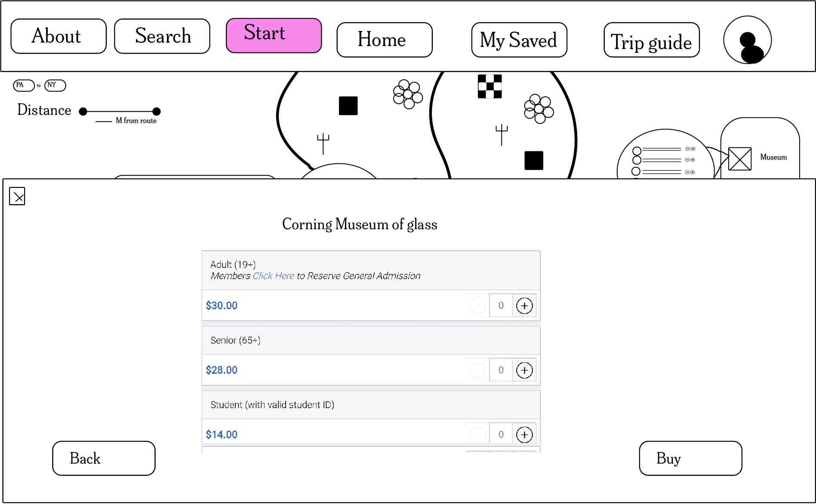Click the NY destination state pill
Viewport: 816px width, 504px height.
point(55,85)
